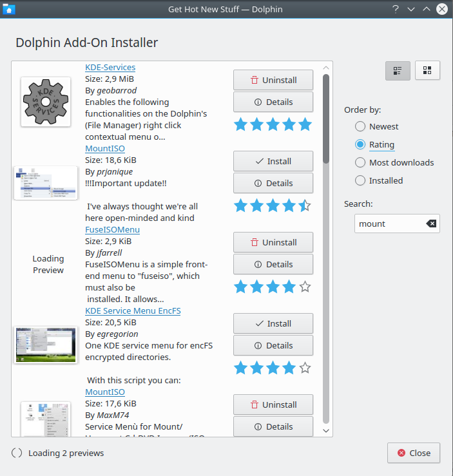This screenshot has height=476, width=453.
Task: Click the 'Order by:' label
Action: [x=363, y=109]
